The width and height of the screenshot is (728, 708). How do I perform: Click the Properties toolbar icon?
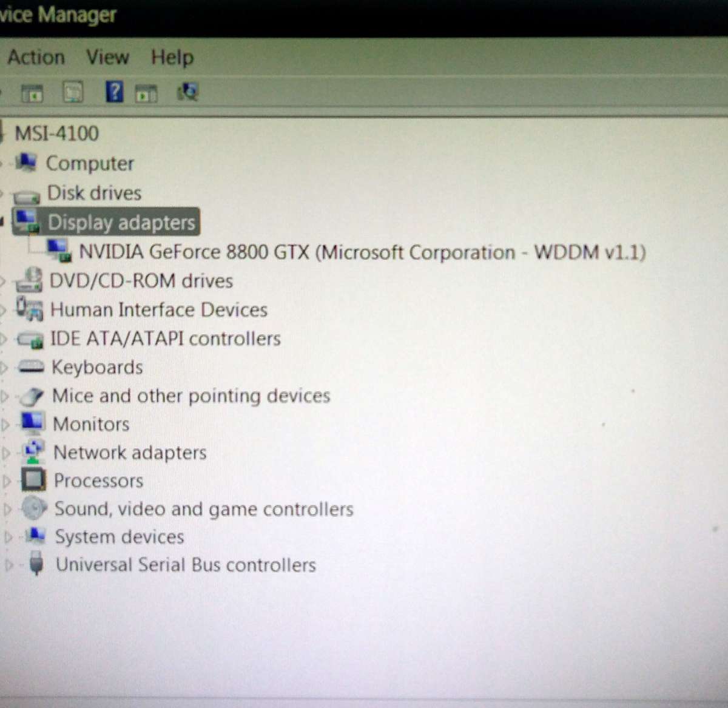tap(73, 92)
